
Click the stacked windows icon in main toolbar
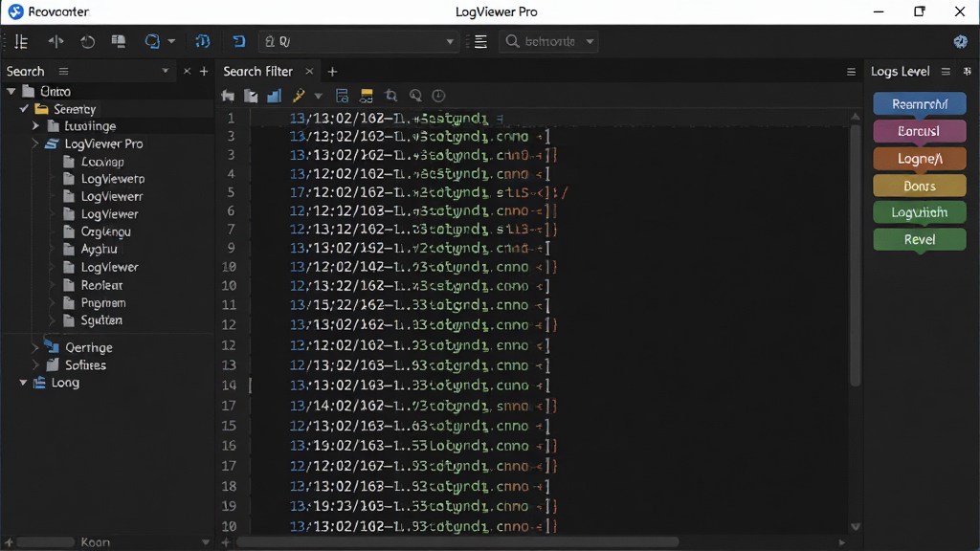[x=118, y=42]
